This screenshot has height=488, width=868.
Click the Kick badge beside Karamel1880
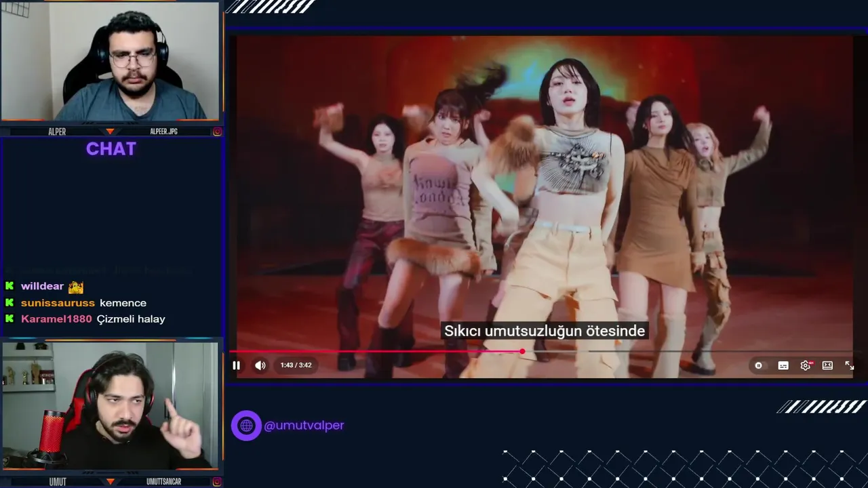pyautogui.click(x=9, y=319)
